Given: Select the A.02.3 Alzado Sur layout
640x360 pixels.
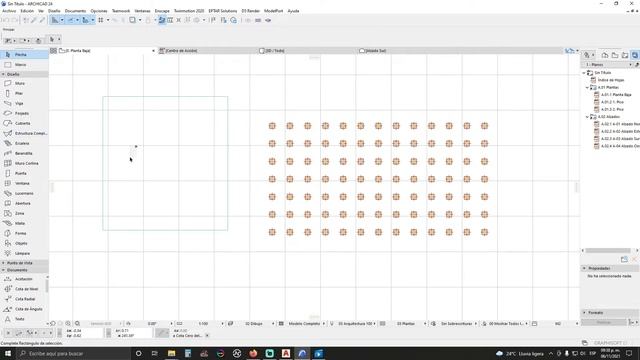Looking at the screenshot, I should (620, 139).
